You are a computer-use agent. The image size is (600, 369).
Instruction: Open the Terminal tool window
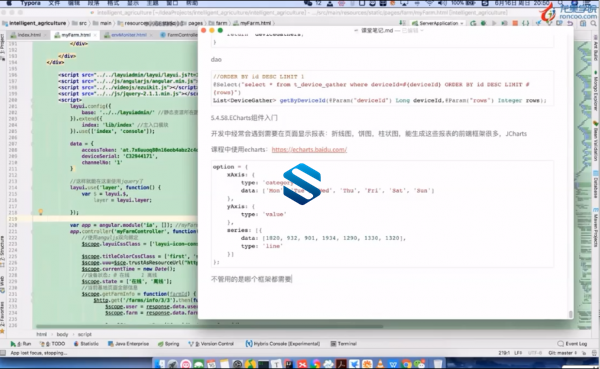tap(344, 344)
